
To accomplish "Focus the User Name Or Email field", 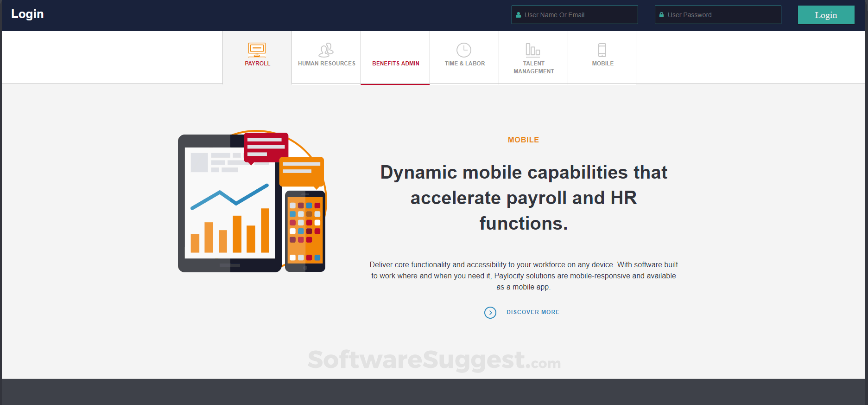I will point(575,15).
